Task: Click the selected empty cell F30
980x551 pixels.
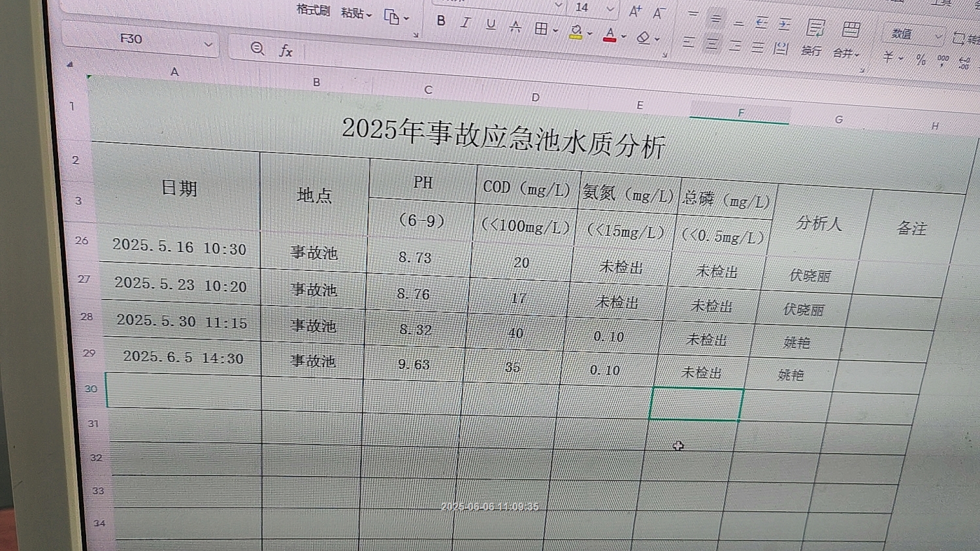Action: [x=696, y=404]
